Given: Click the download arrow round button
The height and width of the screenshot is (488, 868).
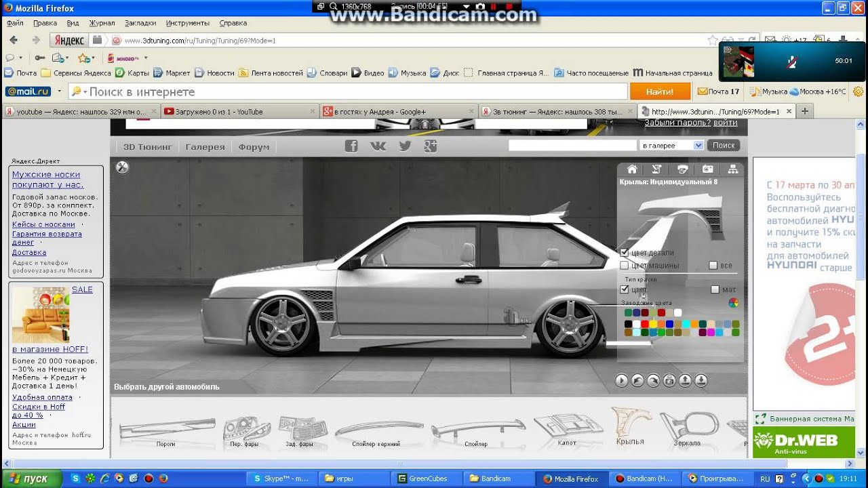Looking at the screenshot, I should 701,380.
